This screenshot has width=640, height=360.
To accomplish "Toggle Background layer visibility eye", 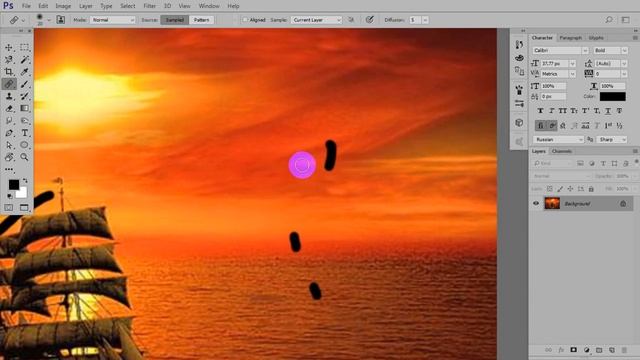I will point(536,203).
